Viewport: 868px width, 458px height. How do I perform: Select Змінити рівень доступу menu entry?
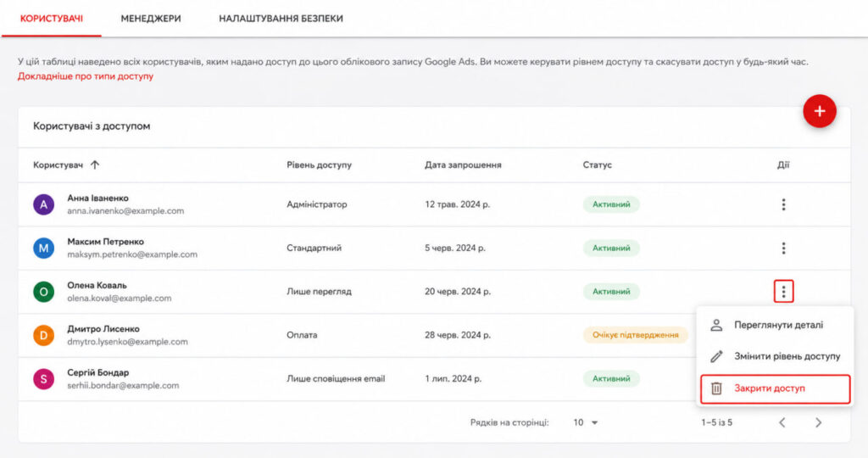click(x=775, y=356)
